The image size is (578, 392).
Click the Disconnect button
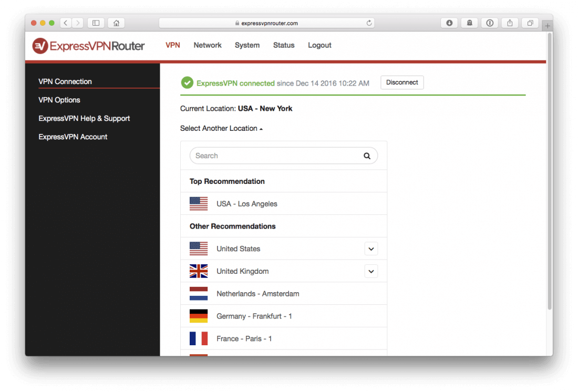point(402,82)
